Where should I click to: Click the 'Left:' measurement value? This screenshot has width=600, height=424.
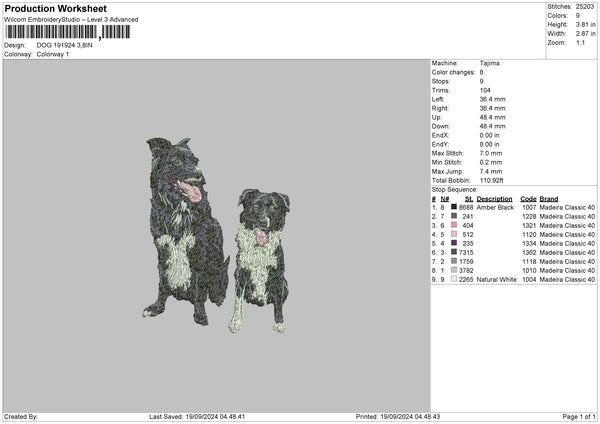point(492,99)
